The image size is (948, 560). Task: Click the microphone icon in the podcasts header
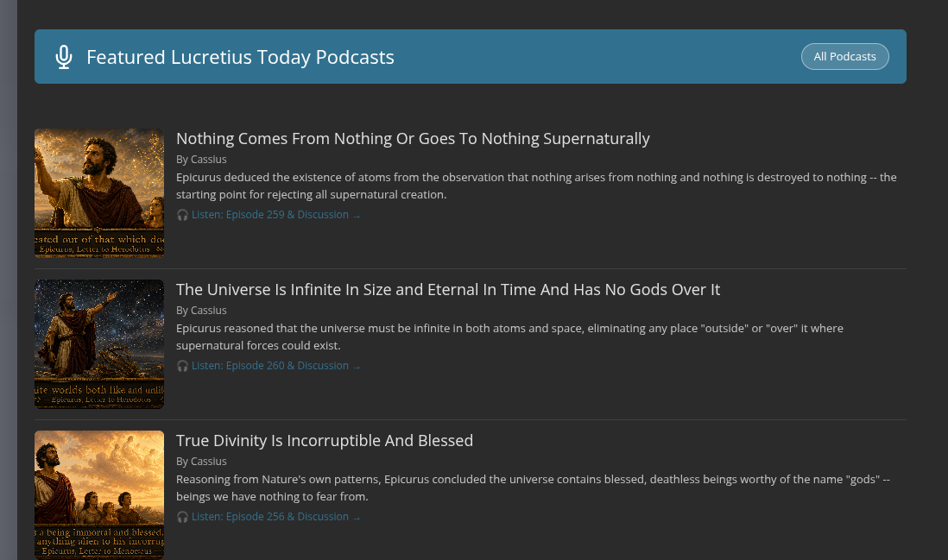coord(64,57)
